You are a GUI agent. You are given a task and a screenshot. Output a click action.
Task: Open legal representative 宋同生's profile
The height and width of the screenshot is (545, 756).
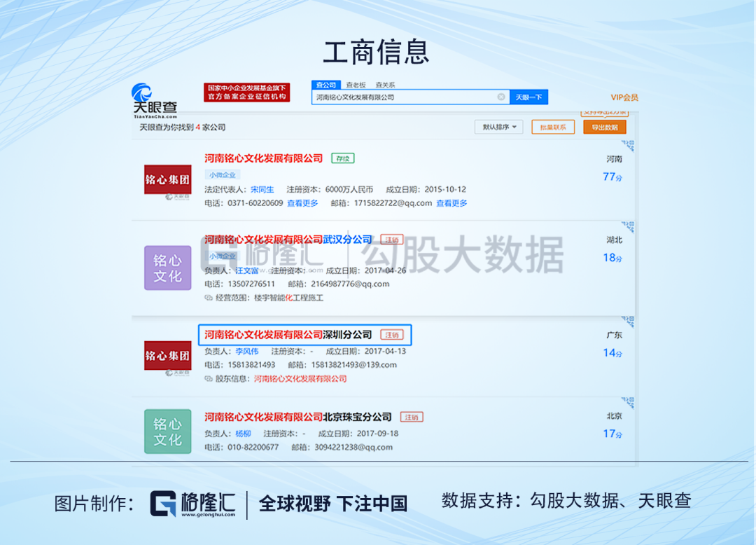tap(262, 190)
